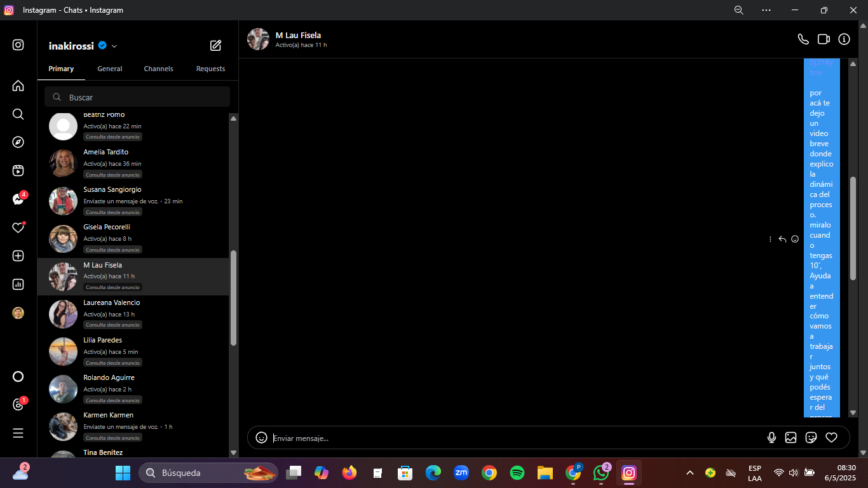Switch to the Channels tab

tap(158, 69)
